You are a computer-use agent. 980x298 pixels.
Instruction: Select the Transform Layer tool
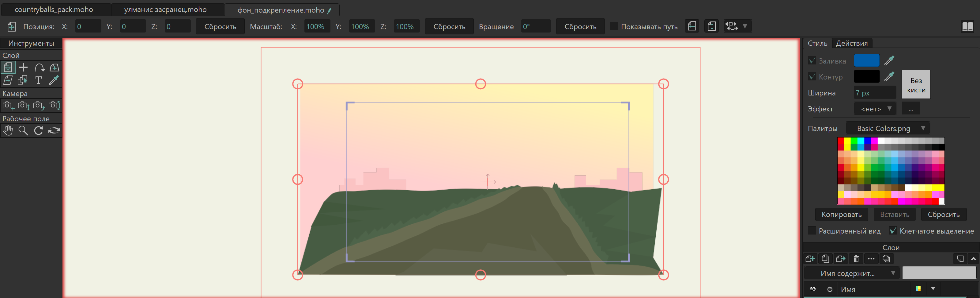tap(8, 68)
